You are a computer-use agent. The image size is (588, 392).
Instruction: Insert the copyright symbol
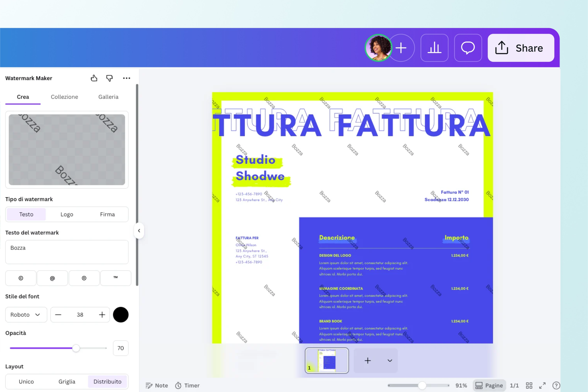coord(21,278)
